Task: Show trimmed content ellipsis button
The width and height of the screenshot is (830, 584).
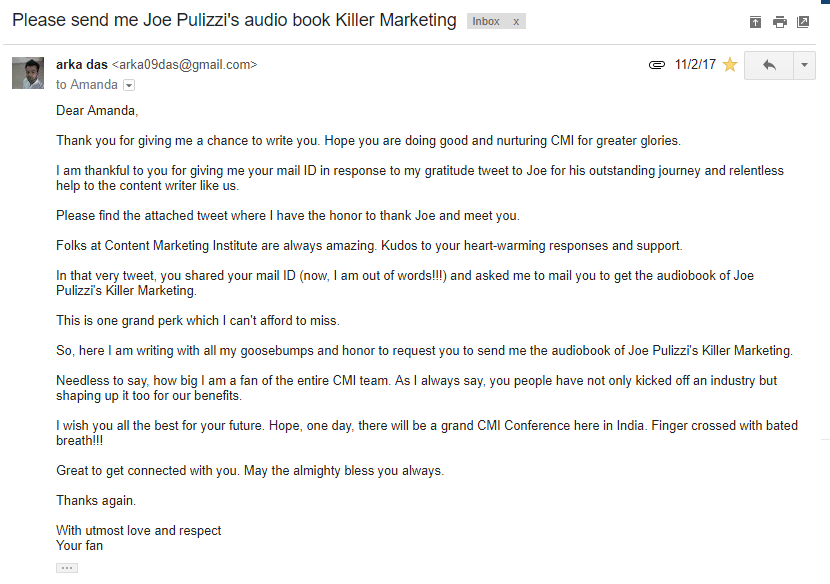Action: pos(67,568)
